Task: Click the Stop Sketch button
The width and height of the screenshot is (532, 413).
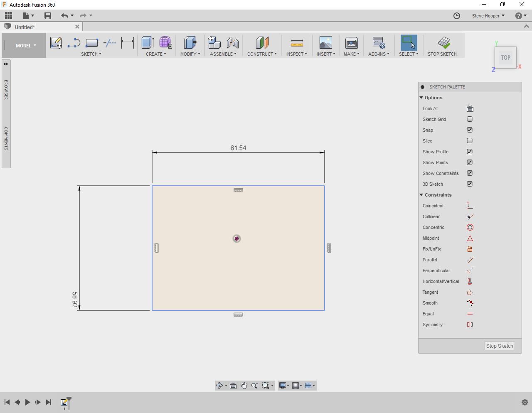Action: (499, 346)
